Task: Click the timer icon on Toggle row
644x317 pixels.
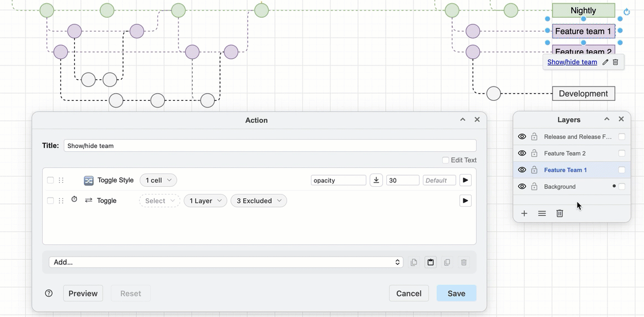Action: click(74, 199)
